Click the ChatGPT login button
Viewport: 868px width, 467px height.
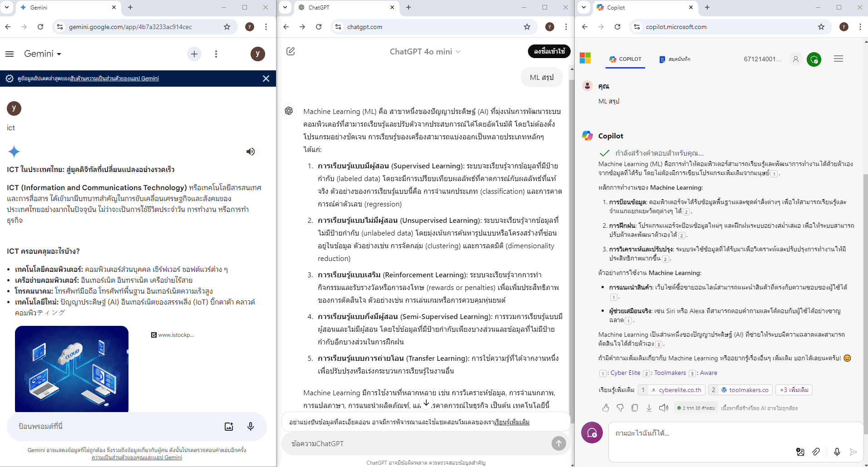[549, 51]
